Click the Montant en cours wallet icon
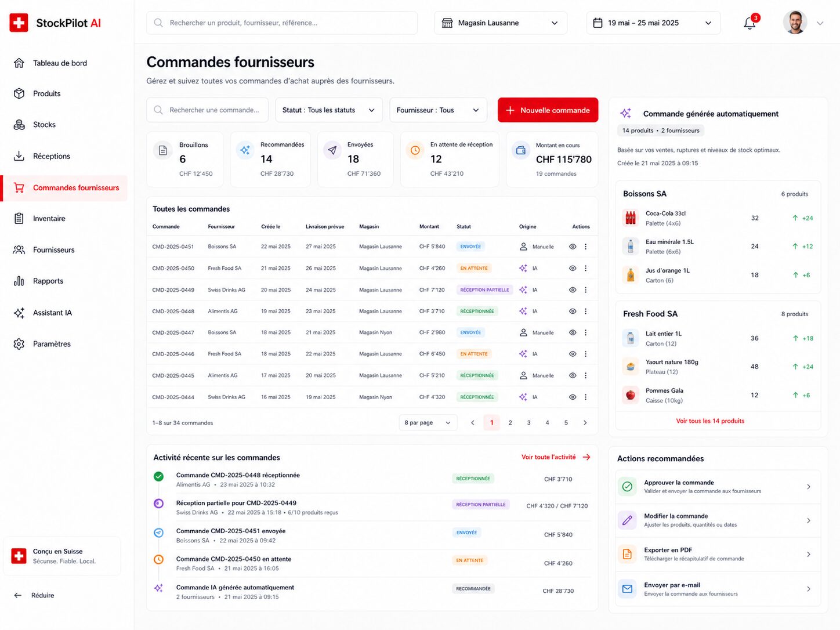The height and width of the screenshot is (630, 840). [x=521, y=150]
